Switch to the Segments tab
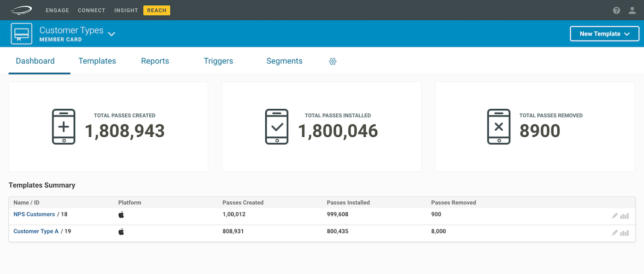The image size is (644, 274). [x=284, y=61]
